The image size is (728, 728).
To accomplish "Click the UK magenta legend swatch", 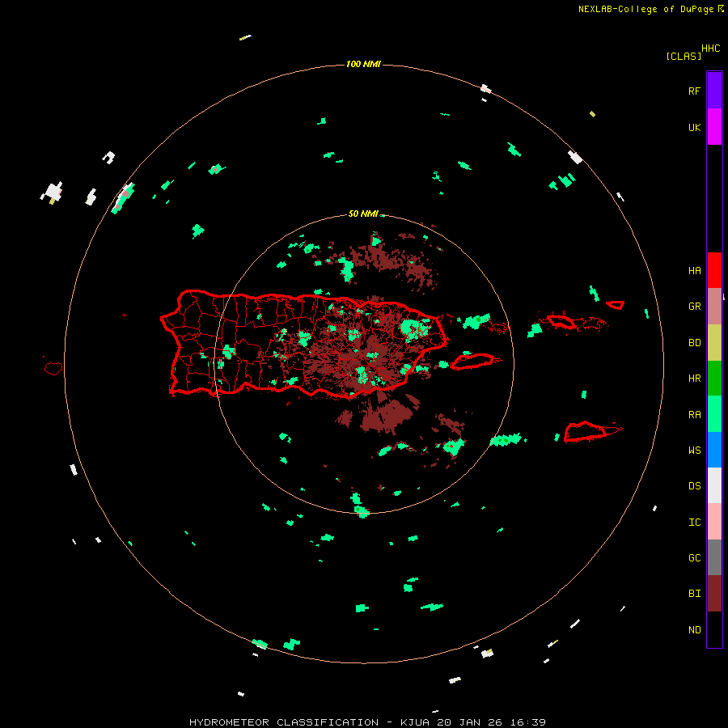I will pos(714,127).
